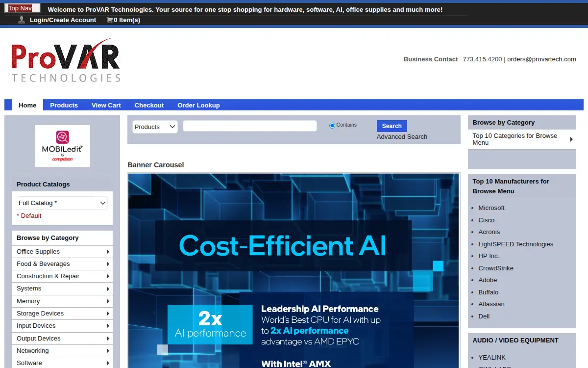The width and height of the screenshot is (588, 368).
Task: View cart showing 0 Item(s)
Action: tap(127, 20)
